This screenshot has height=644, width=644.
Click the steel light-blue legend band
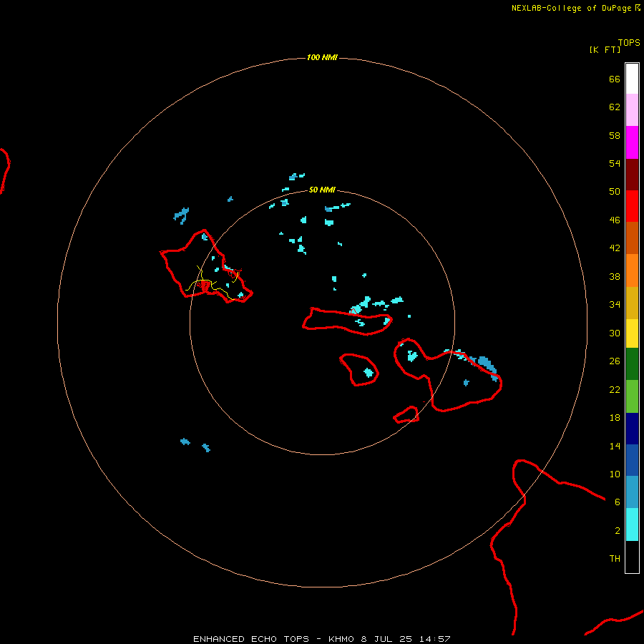point(632,492)
